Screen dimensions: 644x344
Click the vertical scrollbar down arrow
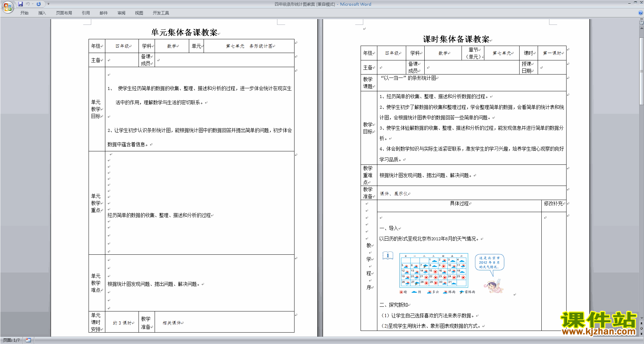tap(642, 318)
